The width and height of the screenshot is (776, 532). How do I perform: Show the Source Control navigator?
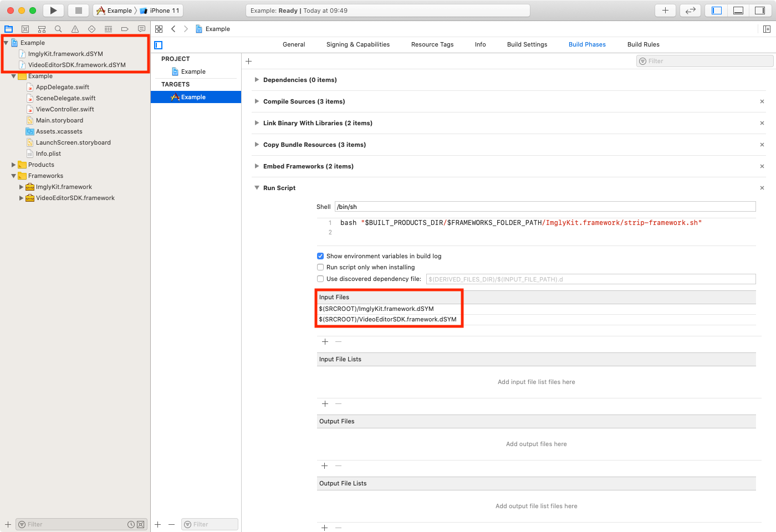pos(25,29)
